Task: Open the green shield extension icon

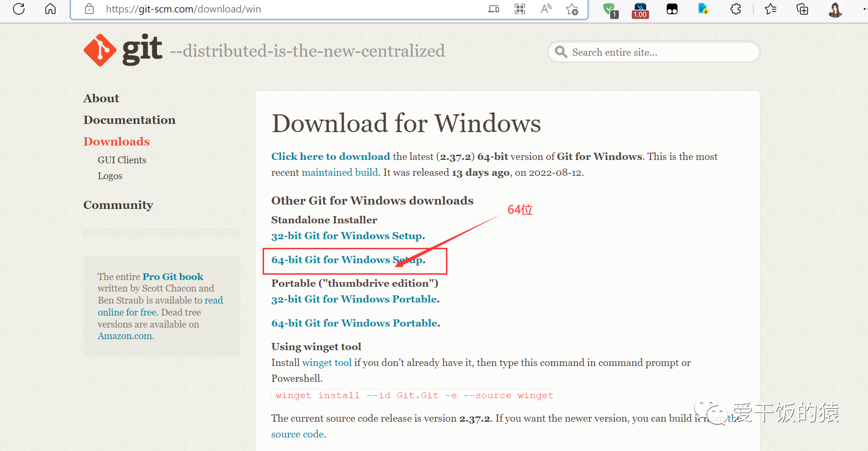Action: (610, 10)
